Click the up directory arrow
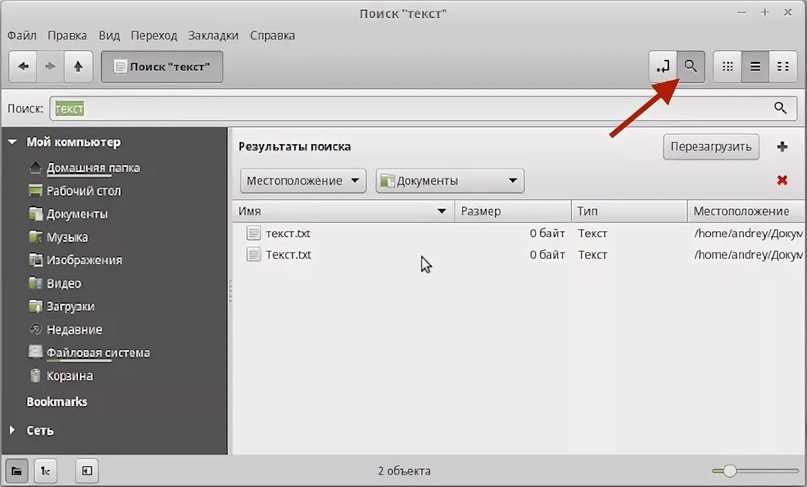Viewport: 807px width, 487px height. pyautogui.click(x=78, y=67)
